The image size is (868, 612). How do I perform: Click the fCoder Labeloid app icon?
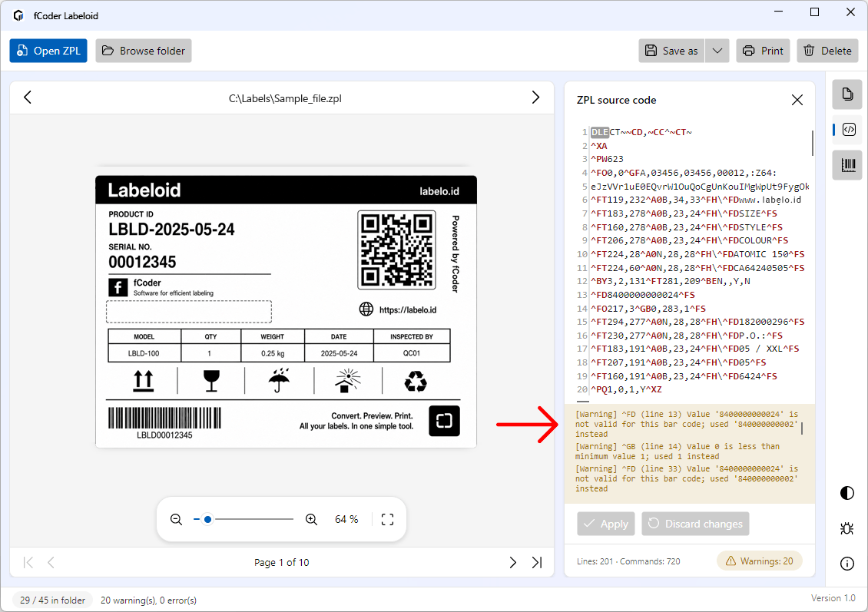[18, 15]
